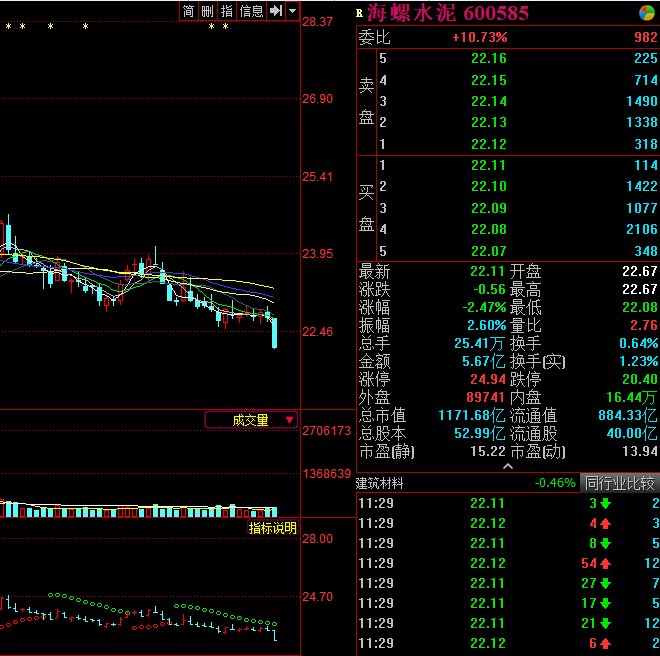Screen dimensions: 660x656
Task: Click the R margin-trading marker icon
Action: click(x=359, y=13)
